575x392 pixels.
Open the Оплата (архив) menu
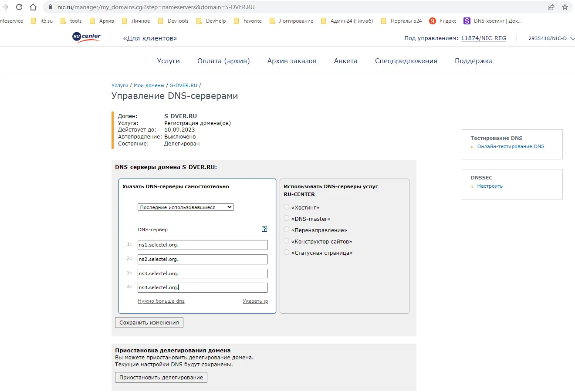point(223,61)
